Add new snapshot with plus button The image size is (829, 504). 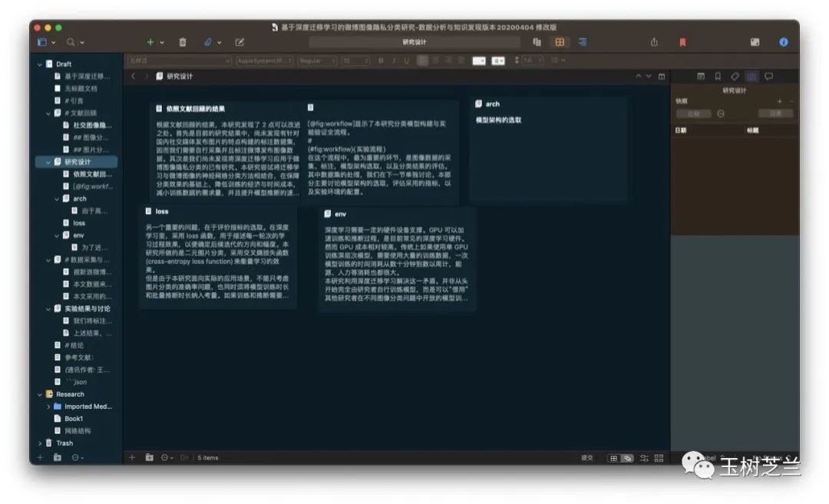pos(779,101)
